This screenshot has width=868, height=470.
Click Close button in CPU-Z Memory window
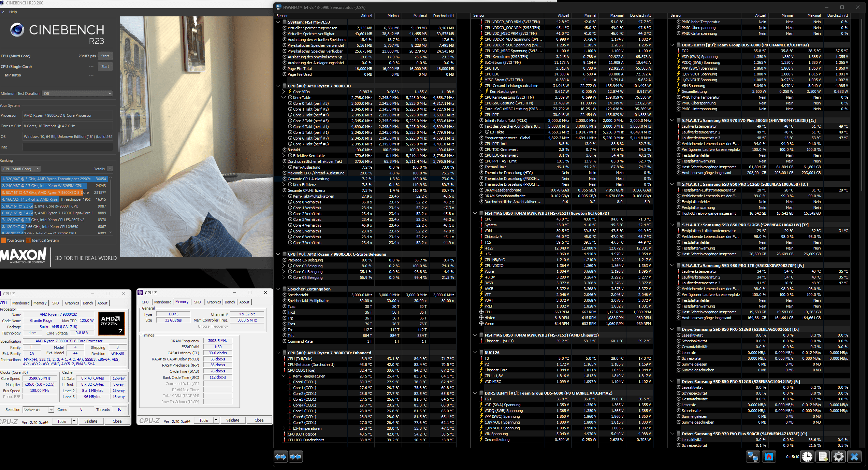259,420
